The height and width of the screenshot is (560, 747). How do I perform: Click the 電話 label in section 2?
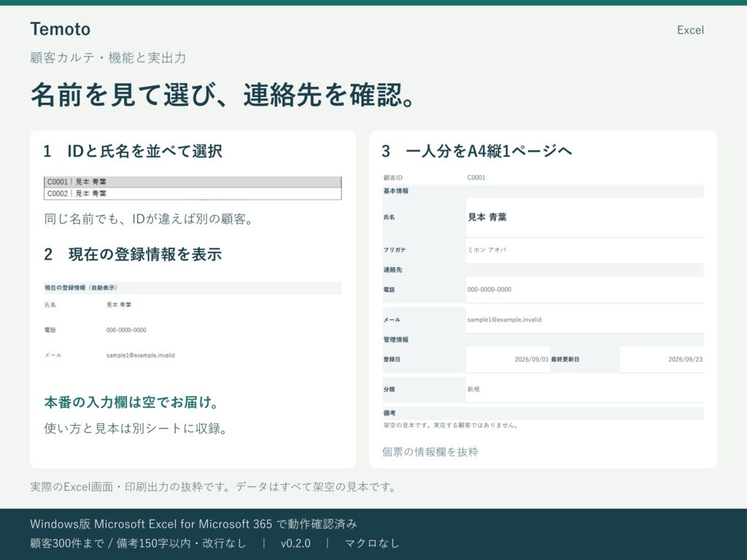(50, 330)
